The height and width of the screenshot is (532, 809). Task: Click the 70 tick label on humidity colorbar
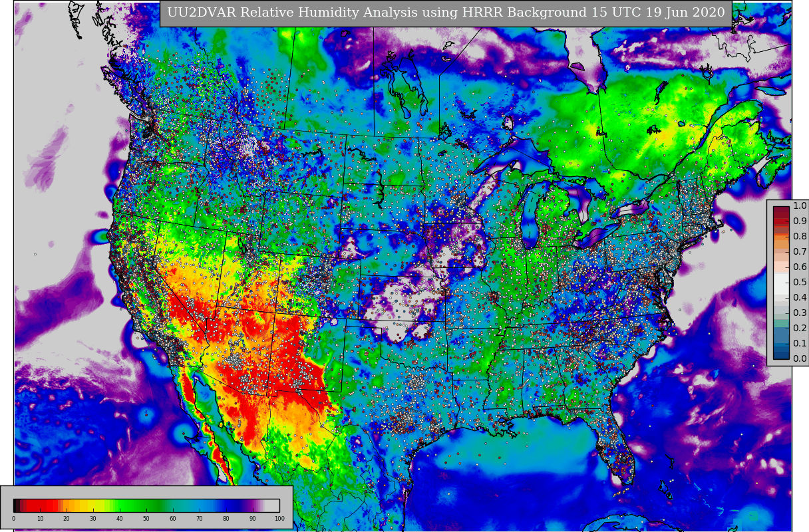click(200, 519)
